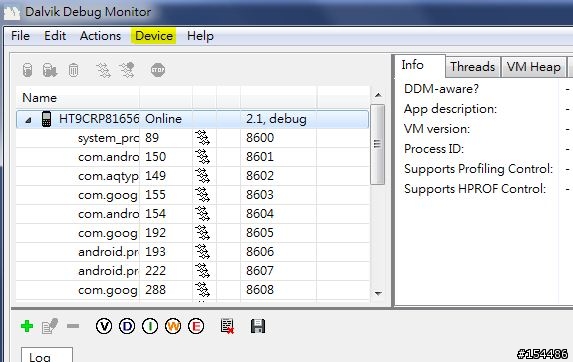The height and width of the screenshot is (362, 573).
Task: Click the port number 8605
Action: tap(260, 233)
